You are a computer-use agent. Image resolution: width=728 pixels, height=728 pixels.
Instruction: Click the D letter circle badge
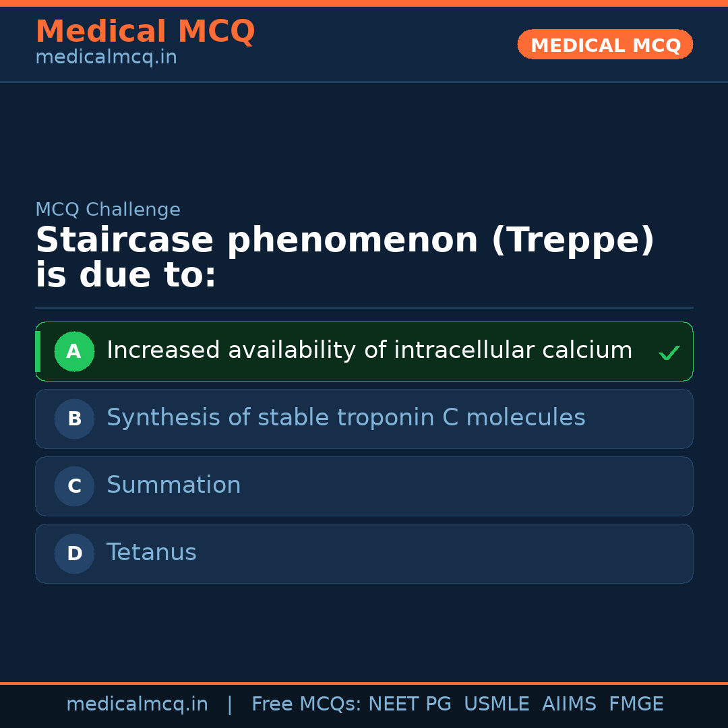pos(74,553)
